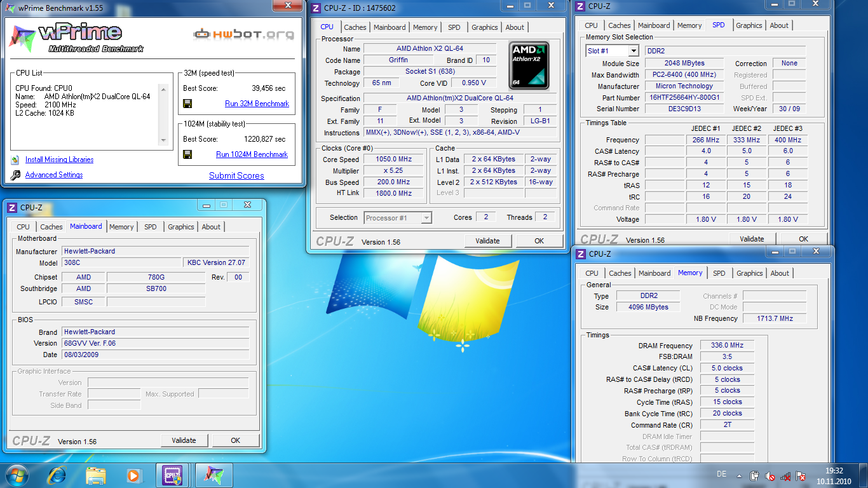
Task: Click the DE language indicator
Action: coord(721,474)
